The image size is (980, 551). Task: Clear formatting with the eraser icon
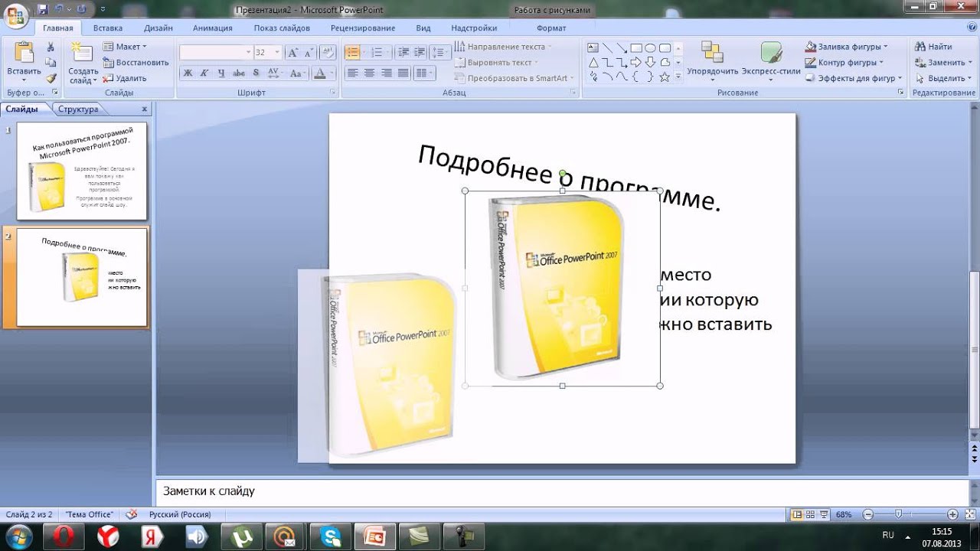point(328,52)
